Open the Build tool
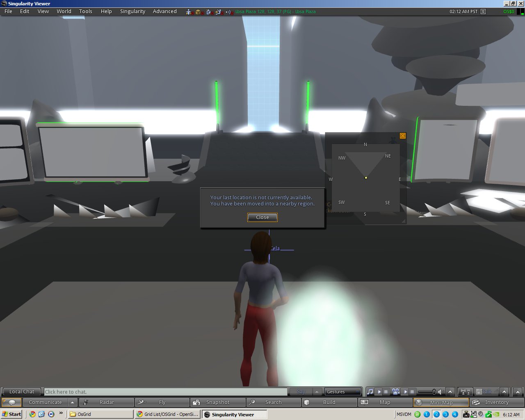This screenshot has height=420, width=525. 329,402
